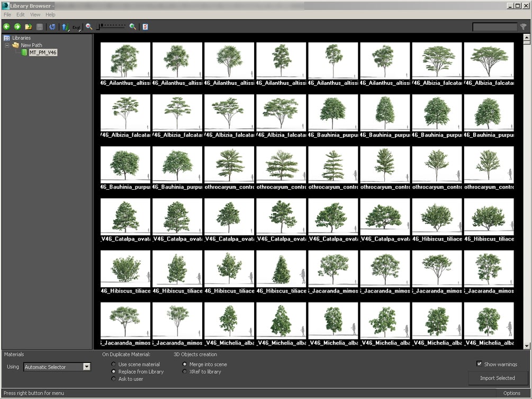Click the scroll down arrow of thumbnail grid
This screenshot has height=399, width=532.
tap(527, 346)
